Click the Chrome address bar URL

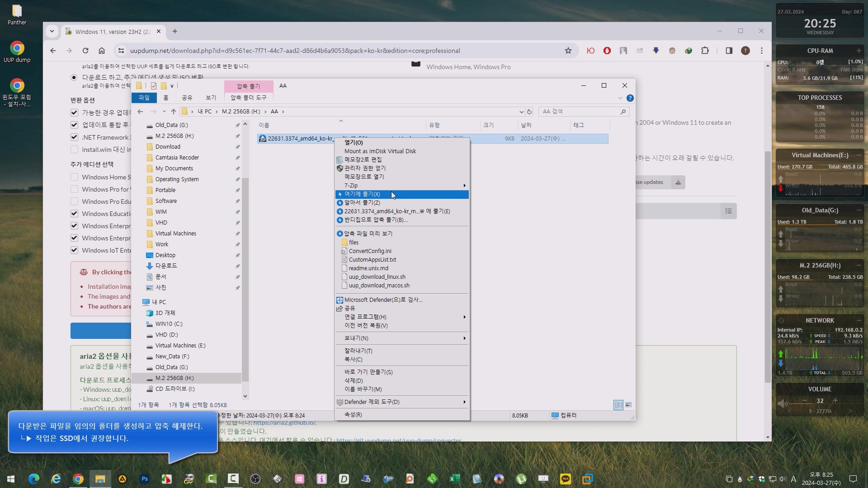coord(295,51)
